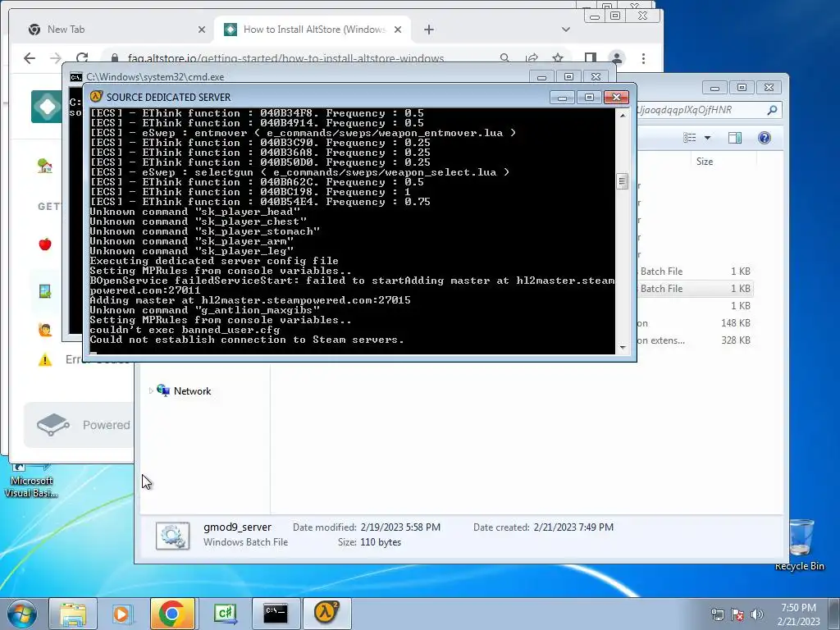The image size is (840, 630).
Task: Click the zoom magnifier icon in address bar
Action: (504, 58)
